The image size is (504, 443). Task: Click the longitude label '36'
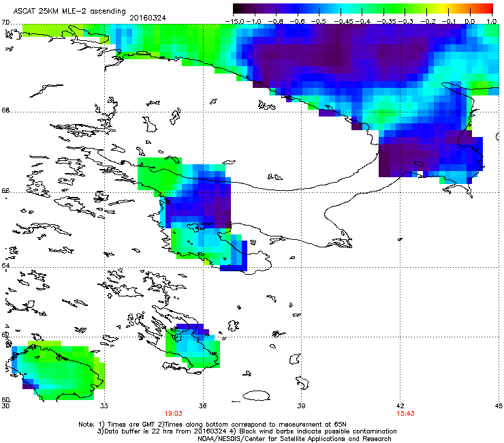pos(202,406)
